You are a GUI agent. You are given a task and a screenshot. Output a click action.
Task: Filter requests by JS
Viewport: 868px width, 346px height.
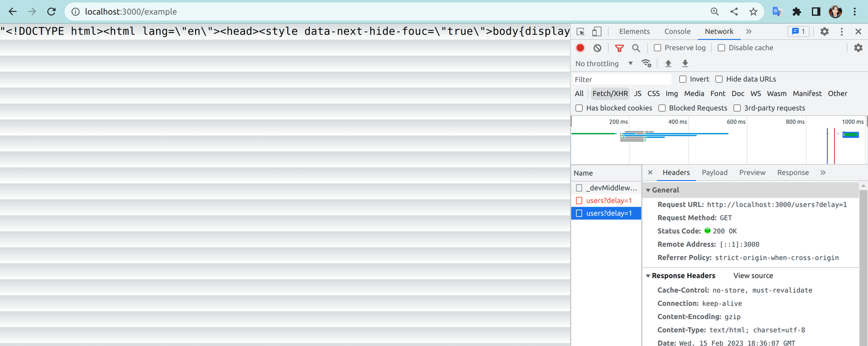[638, 94]
